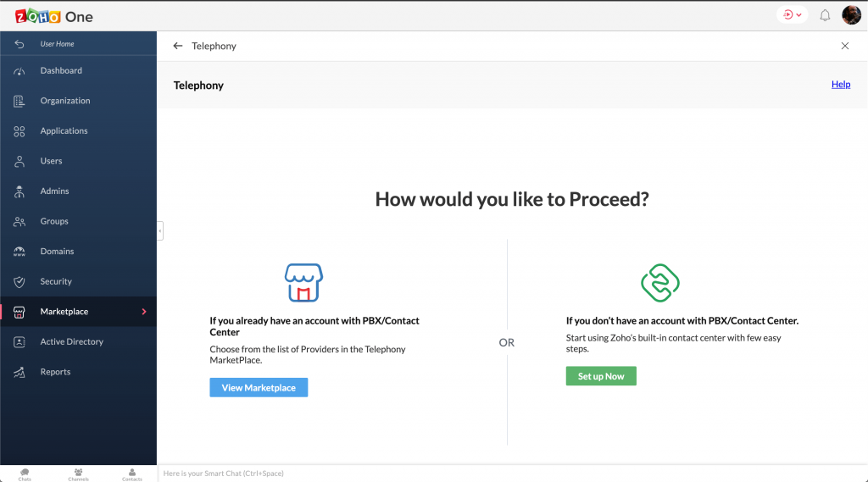The height and width of the screenshot is (482, 868).
Task: Collapse the left sidebar handle
Action: 159,230
